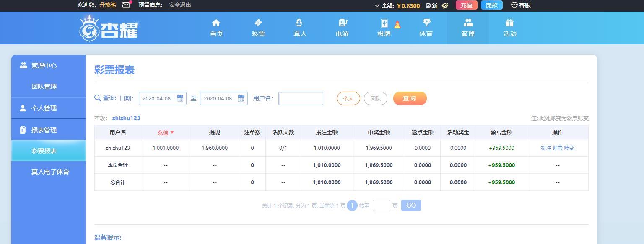
Task: Open 客服 customer service chat
Action: tap(521, 5)
